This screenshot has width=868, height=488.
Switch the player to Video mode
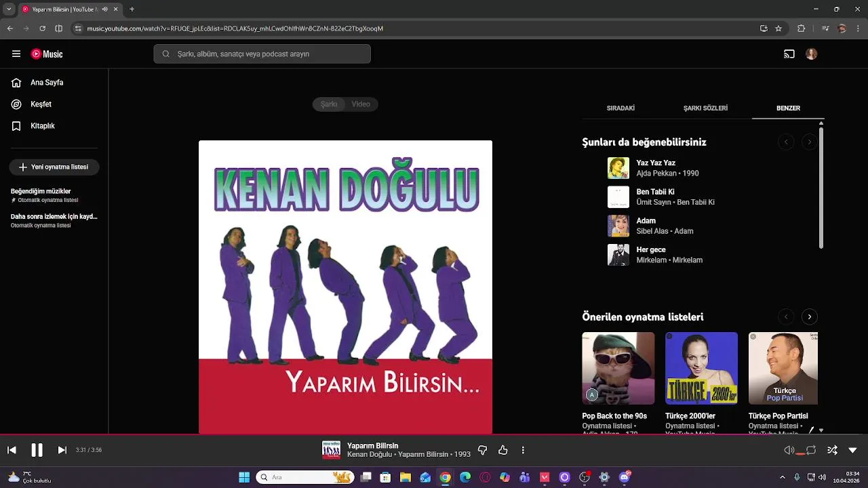pyautogui.click(x=361, y=104)
